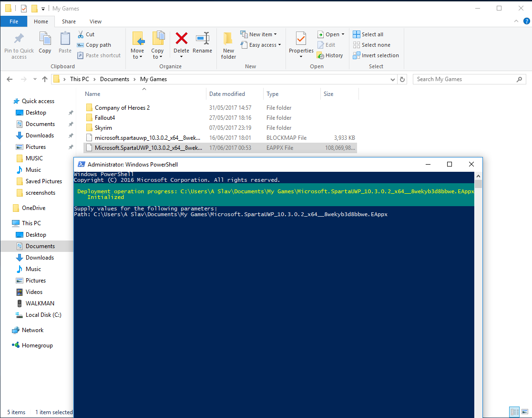Click Documents in the address breadcrumb
Viewport: 532px width, 418px height.
point(114,79)
